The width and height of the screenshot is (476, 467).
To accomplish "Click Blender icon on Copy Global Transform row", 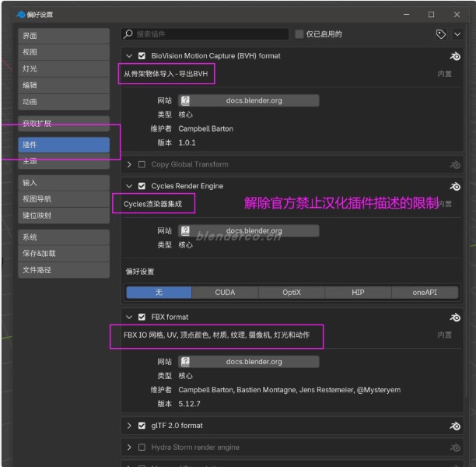I will coord(455,165).
